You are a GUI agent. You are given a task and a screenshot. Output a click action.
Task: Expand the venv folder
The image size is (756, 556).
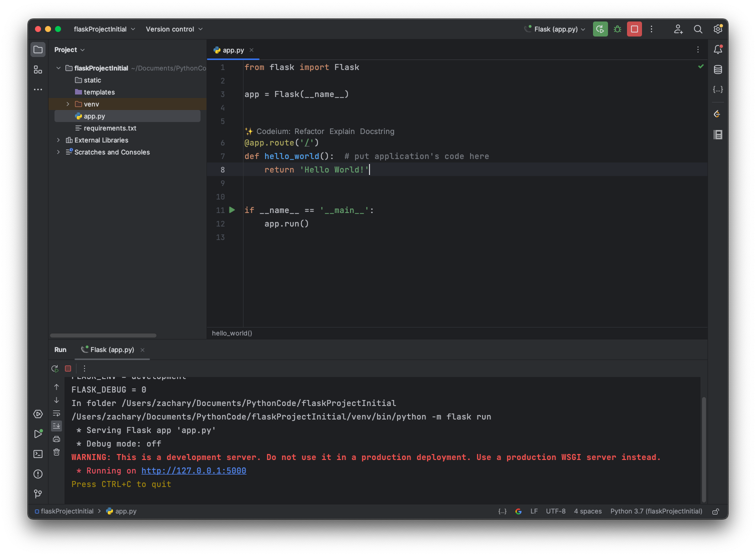coord(68,104)
